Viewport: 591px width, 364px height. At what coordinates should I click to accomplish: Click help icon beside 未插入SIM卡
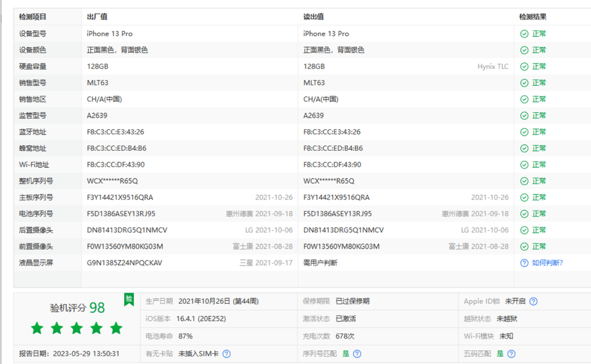pyautogui.click(x=227, y=354)
